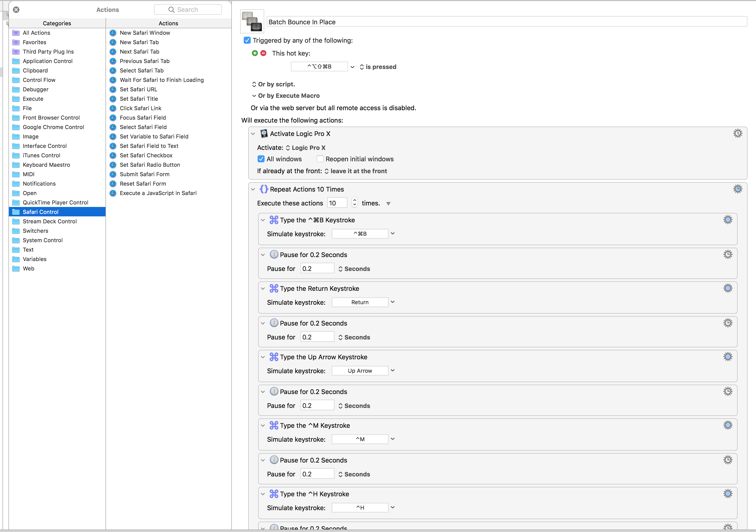Select the Set Safari Radio Button action

(169, 165)
